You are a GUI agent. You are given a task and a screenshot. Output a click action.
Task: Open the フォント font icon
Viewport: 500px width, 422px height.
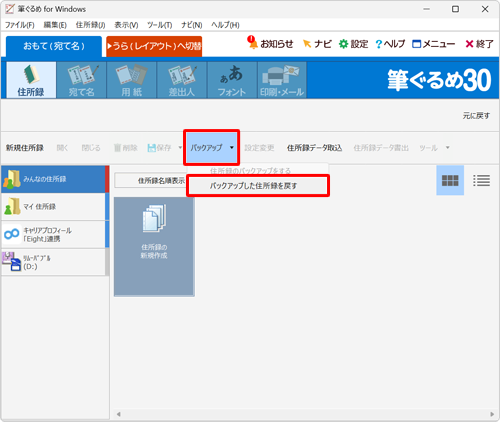232,80
